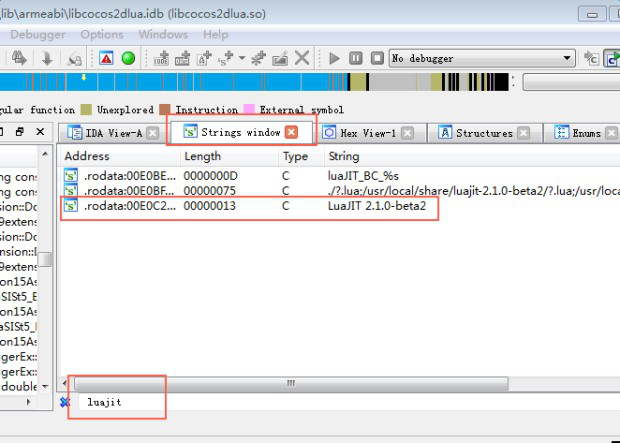Click the 0000000D length cell
Image resolution: width=620 pixels, height=443 pixels.
[x=210, y=176]
